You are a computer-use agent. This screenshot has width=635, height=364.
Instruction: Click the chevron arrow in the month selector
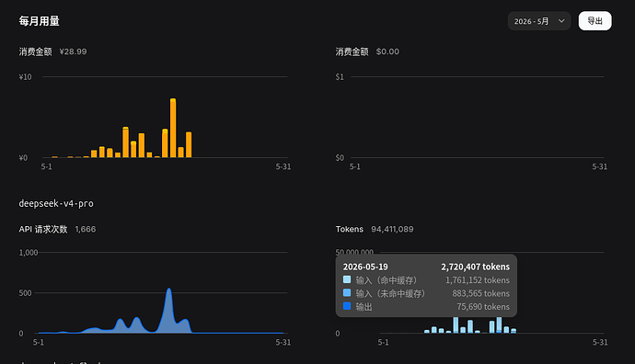pyautogui.click(x=561, y=21)
